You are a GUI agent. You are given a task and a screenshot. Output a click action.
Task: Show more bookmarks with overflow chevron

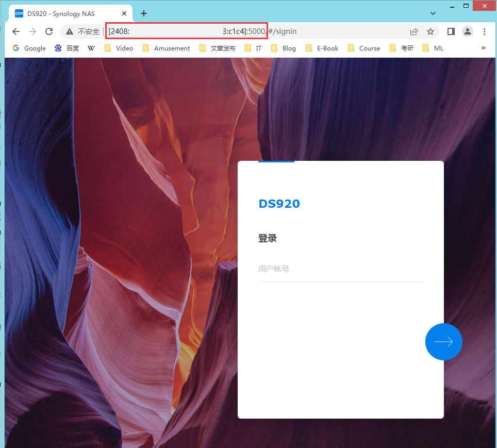[484, 48]
